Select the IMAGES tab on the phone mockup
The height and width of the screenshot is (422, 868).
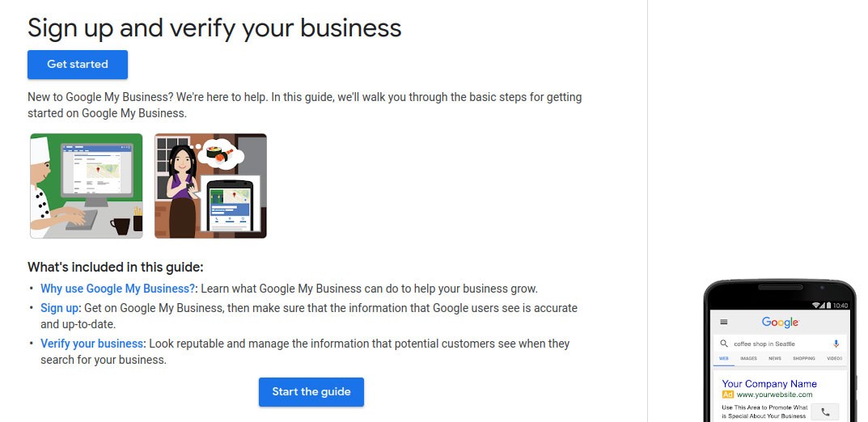click(x=748, y=358)
